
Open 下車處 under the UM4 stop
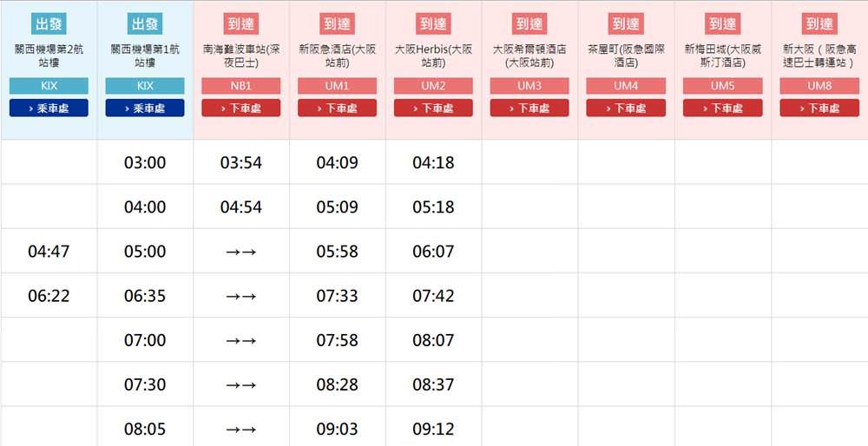click(x=626, y=108)
